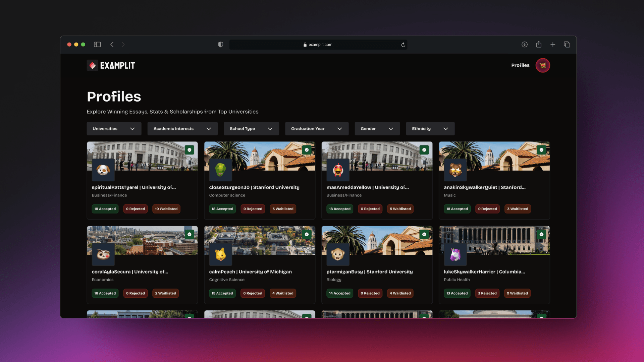
Task: Expand the Graduation Year filter
Action: [316, 129]
